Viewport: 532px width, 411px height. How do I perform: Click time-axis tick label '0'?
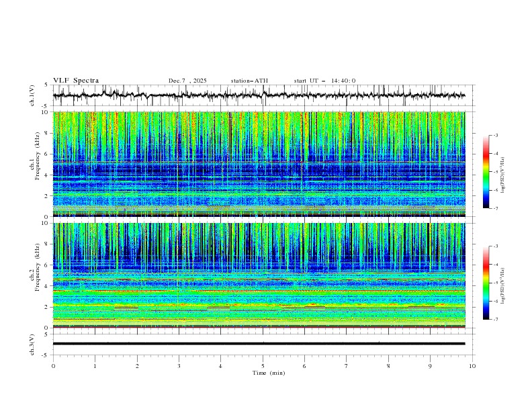53,366
